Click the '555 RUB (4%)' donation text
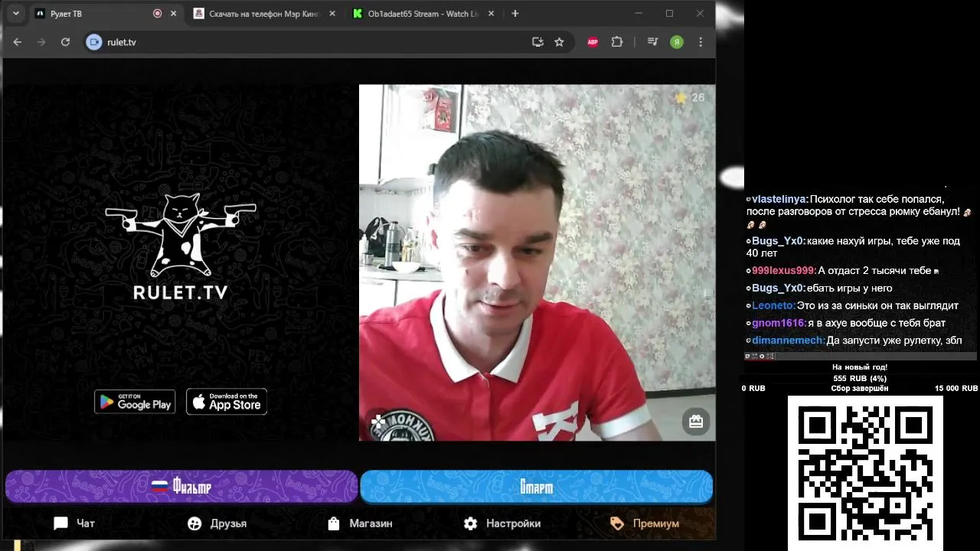Screen dimensions: 980x551 (x=860, y=378)
